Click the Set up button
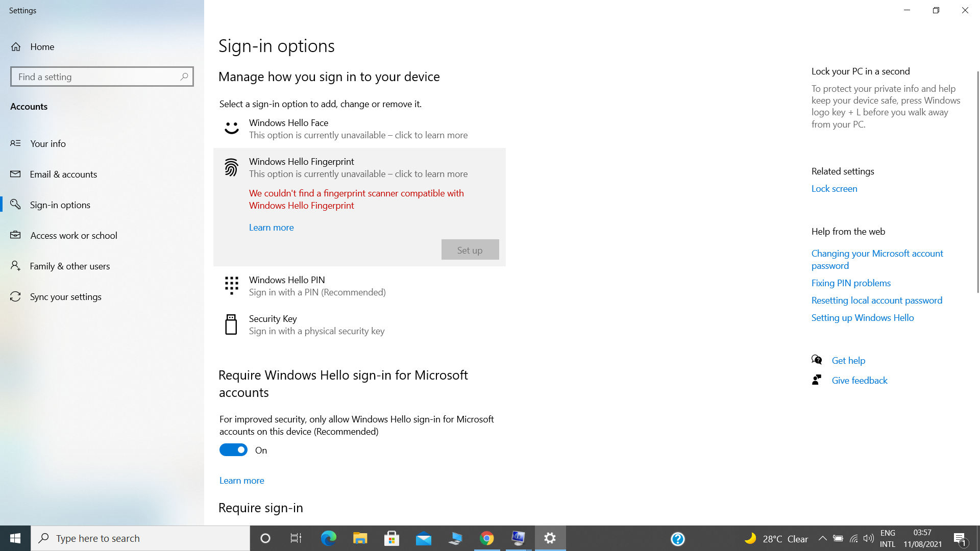The image size is (980, 551). [470, 249]
